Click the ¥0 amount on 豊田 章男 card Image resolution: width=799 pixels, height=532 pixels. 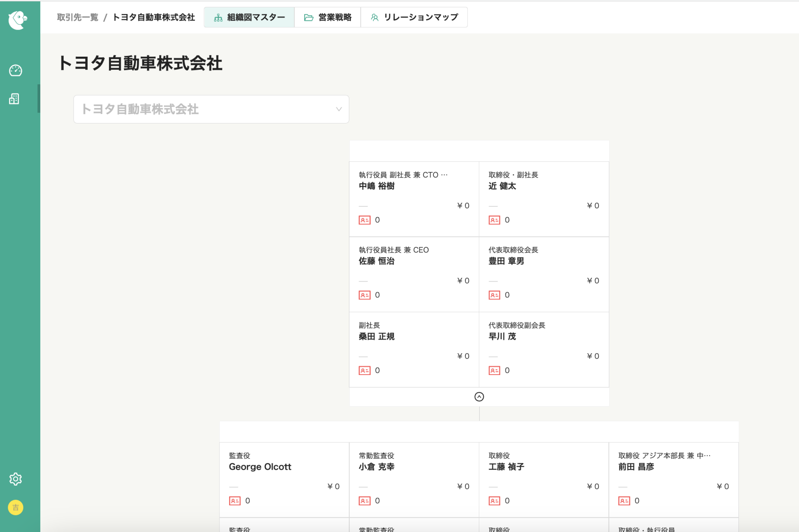coord(593,281)
